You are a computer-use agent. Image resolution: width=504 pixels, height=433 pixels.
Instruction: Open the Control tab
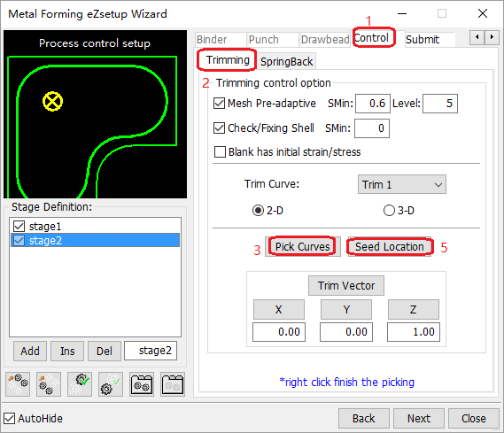click(374, 38)
